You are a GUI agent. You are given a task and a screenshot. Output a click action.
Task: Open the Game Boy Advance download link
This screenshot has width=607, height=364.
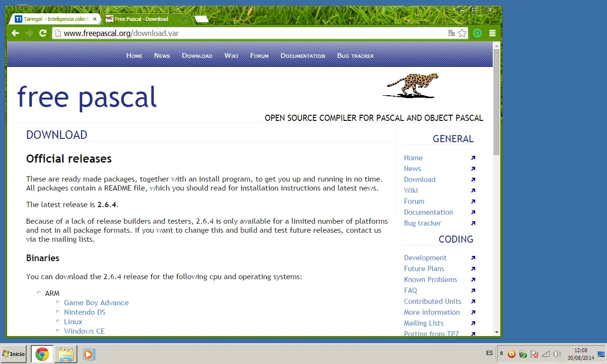pos(96,302)
